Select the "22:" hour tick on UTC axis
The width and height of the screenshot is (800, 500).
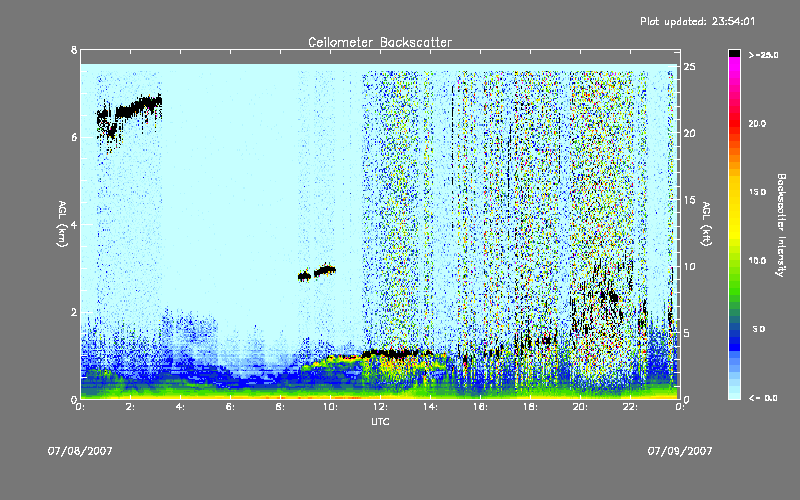tap(630, 407)
